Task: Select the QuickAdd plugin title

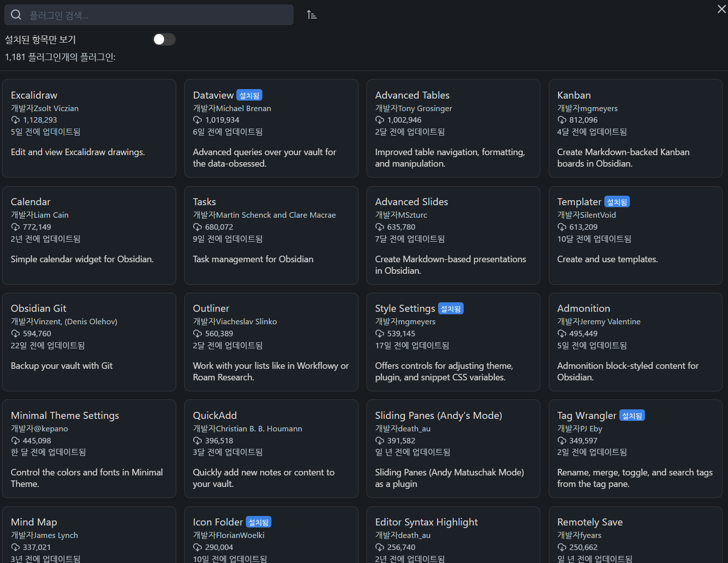Action: click(215, 415)
